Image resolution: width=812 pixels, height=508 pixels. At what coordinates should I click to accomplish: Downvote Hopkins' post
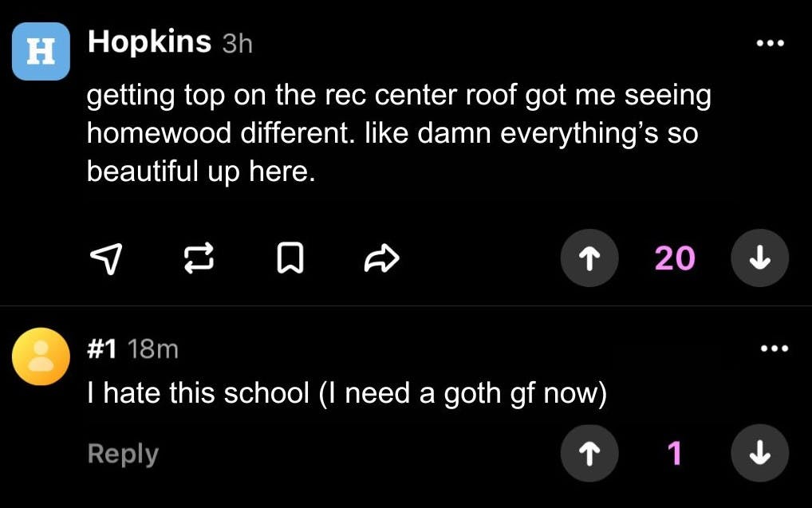(x=759, y=258)
